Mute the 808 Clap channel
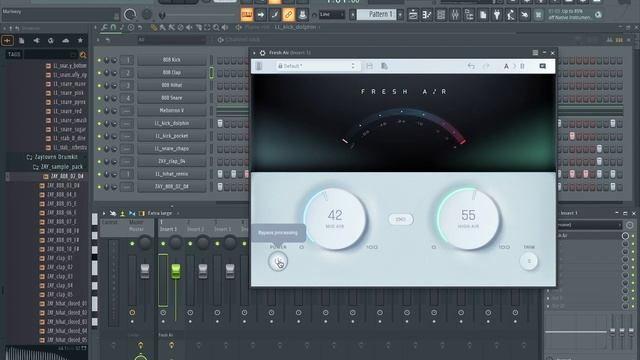640x360 pixels. point(99,73)
